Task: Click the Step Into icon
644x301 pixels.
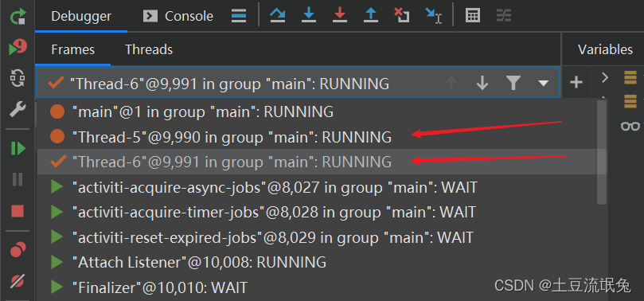Action: [308, 16]
